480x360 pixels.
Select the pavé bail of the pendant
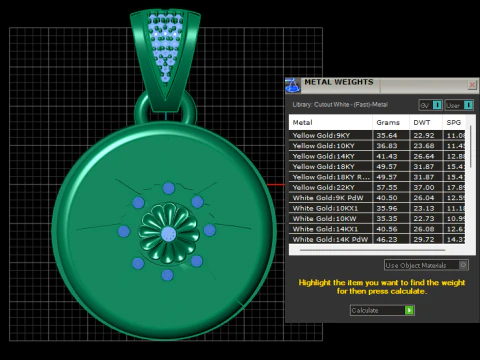(x=165, y=60)
